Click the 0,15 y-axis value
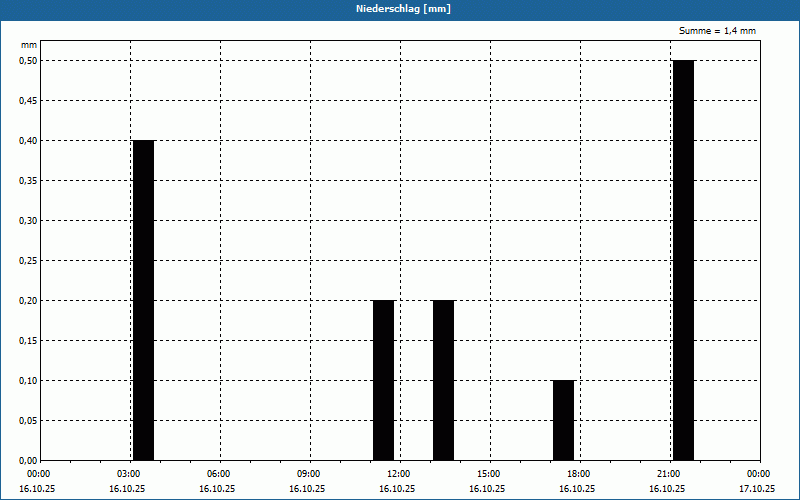Image resolution: width=800 pixels, height=500 pixels. tap(28, 341)
